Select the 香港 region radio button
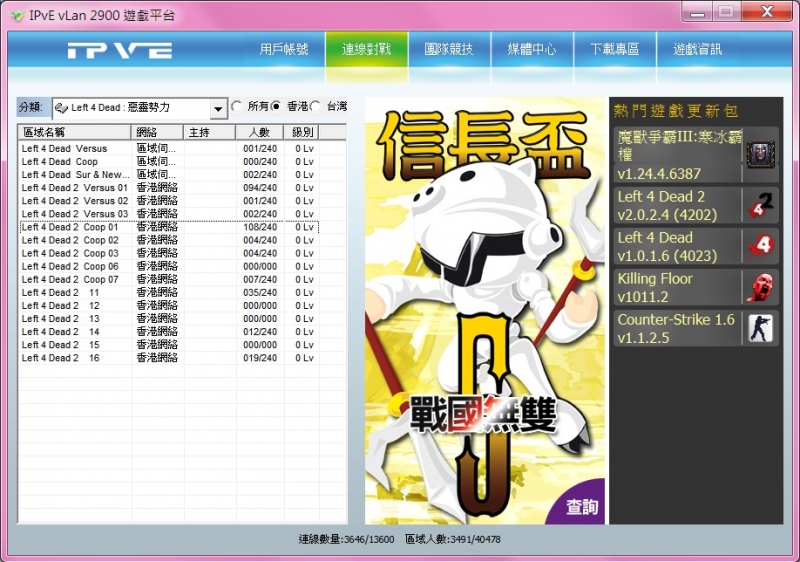The image size is (800, 562). point(276,107)
